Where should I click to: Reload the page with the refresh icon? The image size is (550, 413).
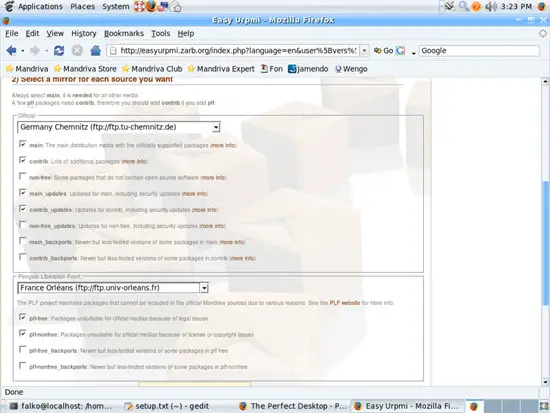click(x=59, y=51)
